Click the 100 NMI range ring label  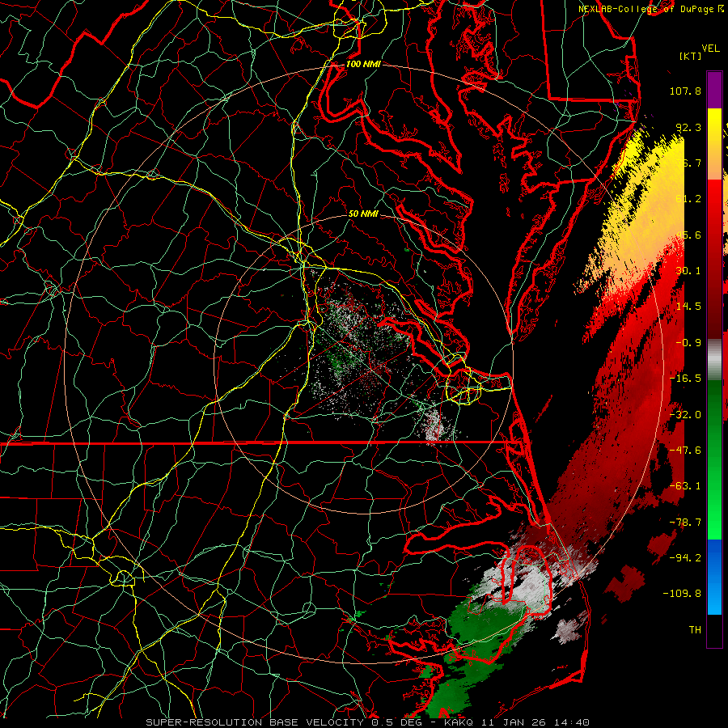coord(363,64)
